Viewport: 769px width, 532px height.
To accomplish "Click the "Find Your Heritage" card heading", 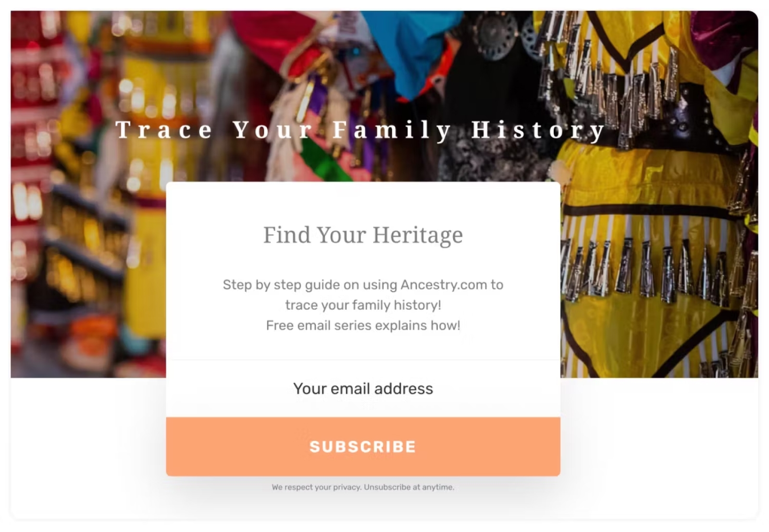I will (x=363, y=235).
